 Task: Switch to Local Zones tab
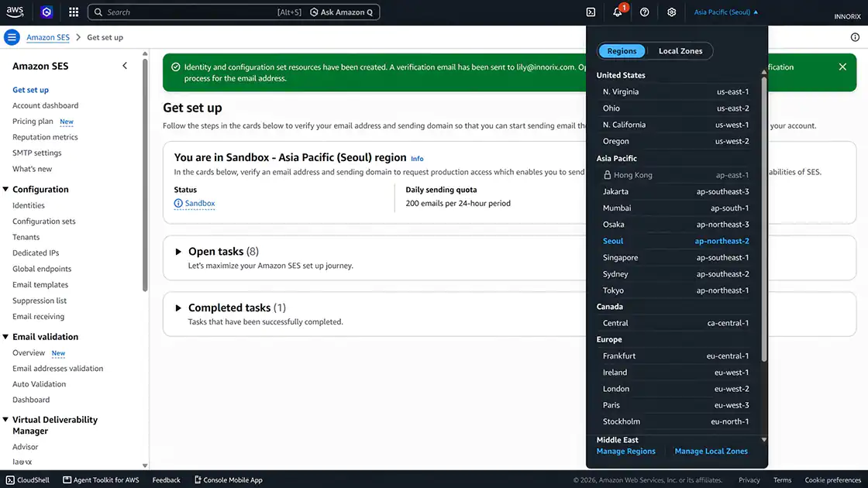pyautogui.click(x=680, y=51)
